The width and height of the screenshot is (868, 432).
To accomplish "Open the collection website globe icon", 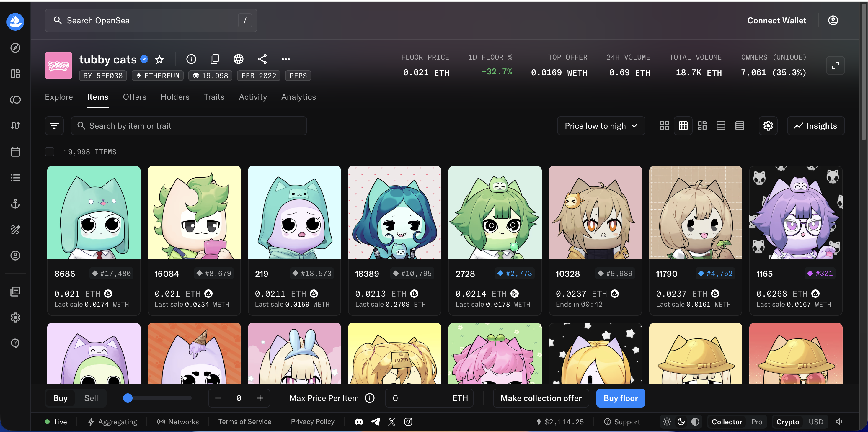I will click(239, 59).
